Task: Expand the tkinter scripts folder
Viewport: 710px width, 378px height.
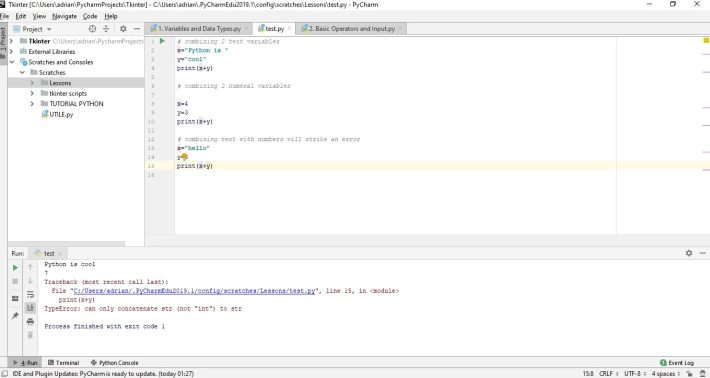Action: click(32, 93)
